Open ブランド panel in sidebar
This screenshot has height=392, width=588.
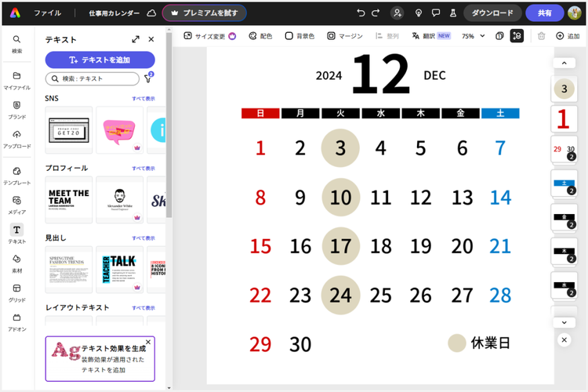(17, 110)
